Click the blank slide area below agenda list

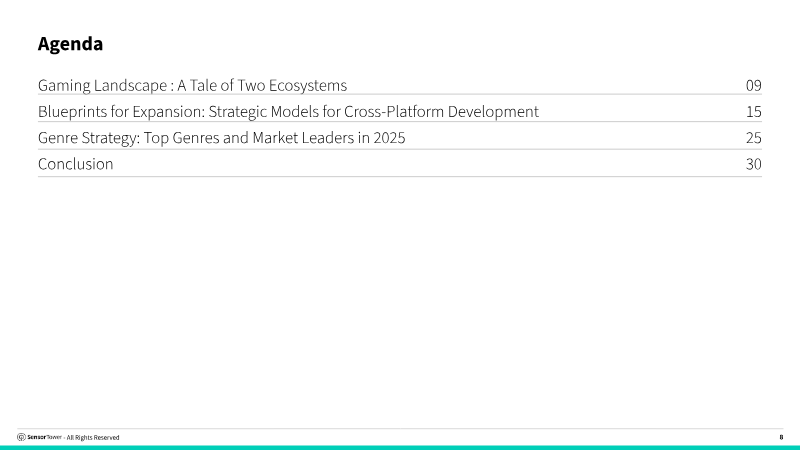[400, 301]
